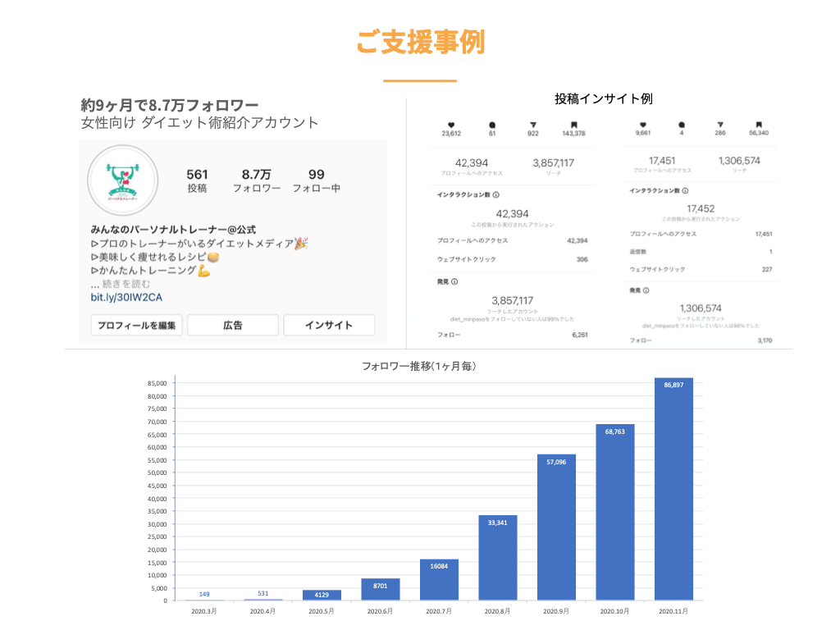Click the 531 value above 2020.4月
The width and height of the screenshot is (840, 630).
(263, 593)
